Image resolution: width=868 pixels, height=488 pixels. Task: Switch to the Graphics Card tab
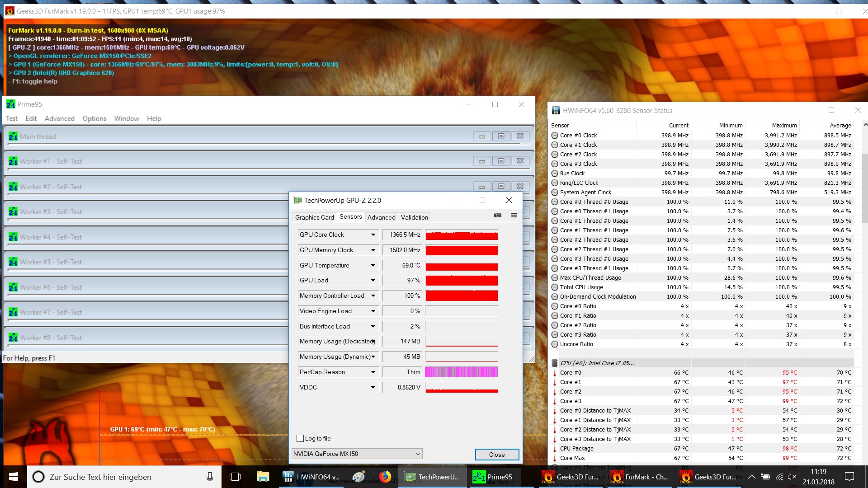314,217
